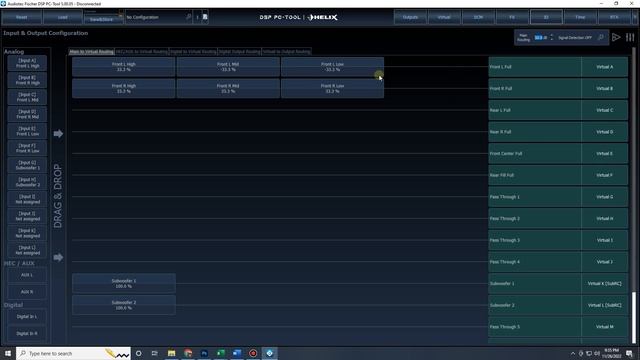Image resolution: width=640 pixels, height=360 pixels.
Task: Click Subwoofer 2 100.0 % routing block
Action: pyautogui.click(x=124, y=305)
